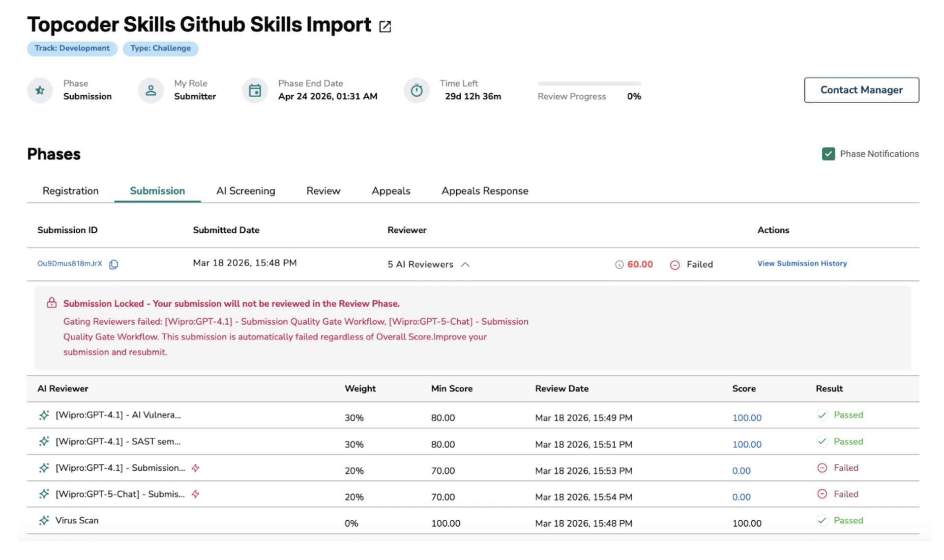944x560 pixels.
Task: Click lightning icon on GPT-5-Chat row
Action: pyautogui.click(x=196, y=494)
